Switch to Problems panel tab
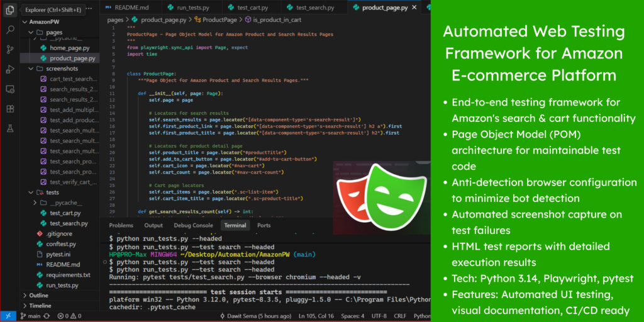This screenshot has width=644, height=322. [x=121, y=225]
